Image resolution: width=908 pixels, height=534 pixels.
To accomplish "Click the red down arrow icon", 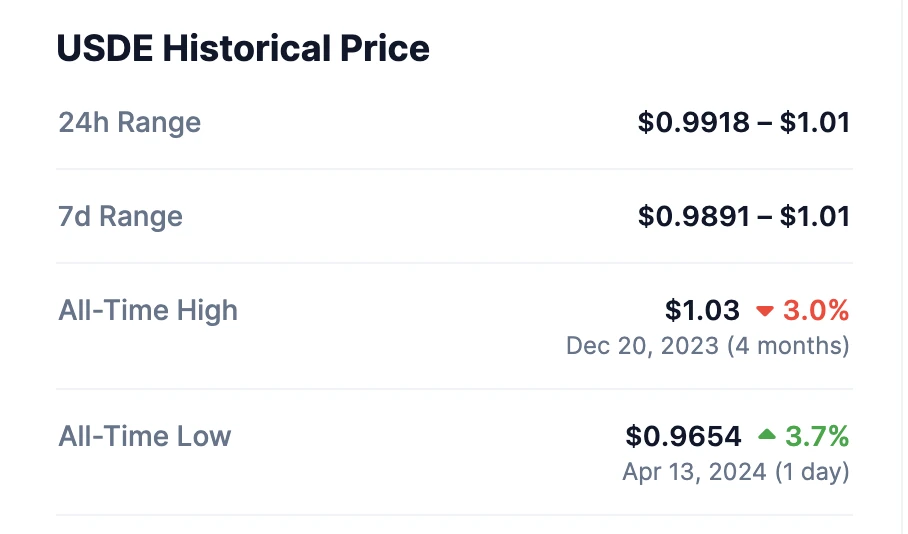I will point(765,311).
